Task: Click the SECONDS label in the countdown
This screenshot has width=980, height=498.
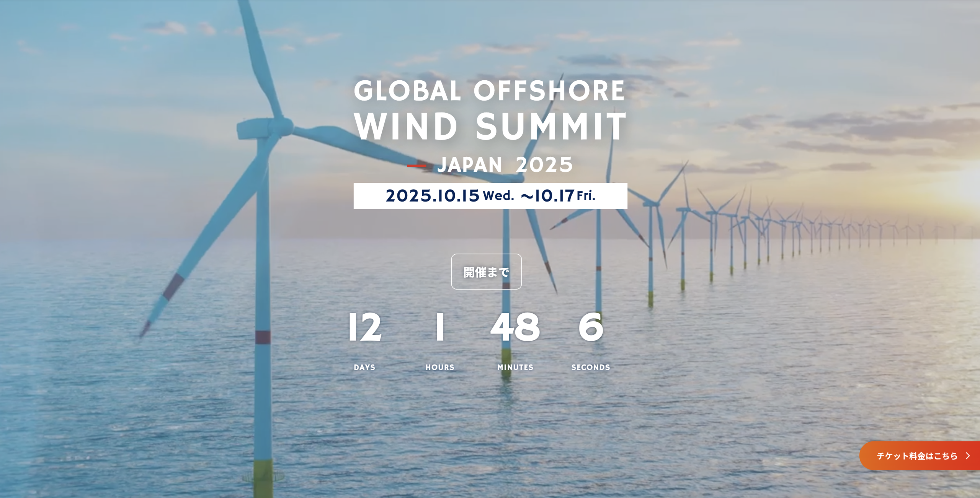Action: click(x=591, y=367)
